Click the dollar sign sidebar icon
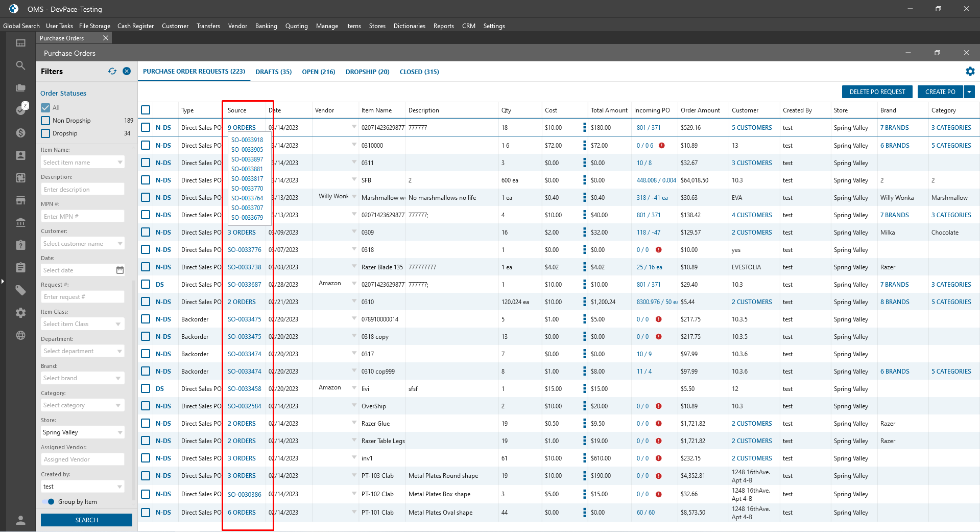Viewport: 980px width, 532px height. point(20,133)
